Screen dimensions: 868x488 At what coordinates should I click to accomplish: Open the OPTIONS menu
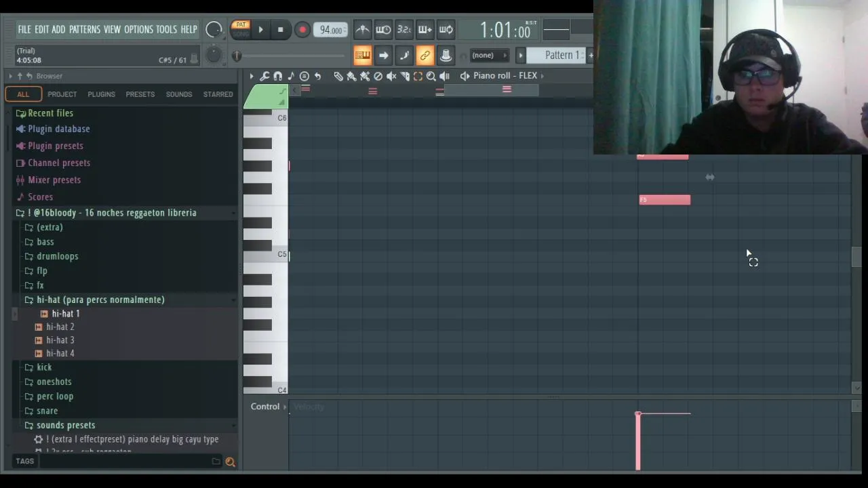(138, 29)
